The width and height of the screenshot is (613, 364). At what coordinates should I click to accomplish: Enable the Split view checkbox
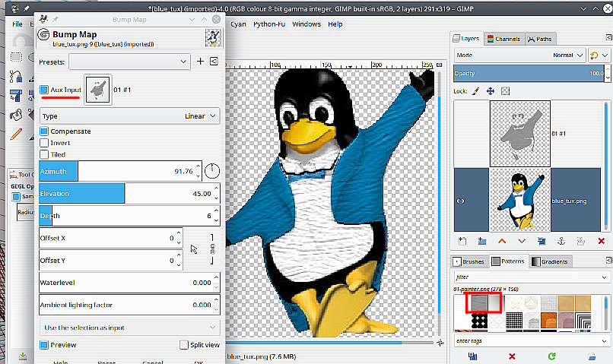click(x=184, y=345)
